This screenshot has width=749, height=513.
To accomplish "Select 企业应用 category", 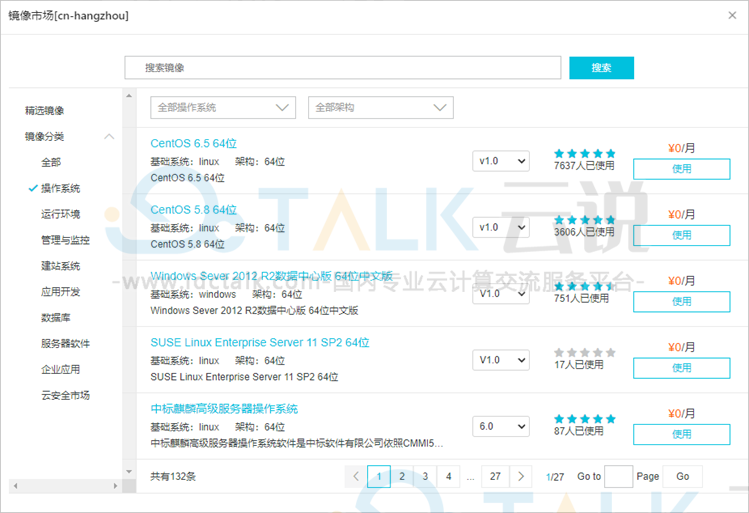I will click(61, 369).
